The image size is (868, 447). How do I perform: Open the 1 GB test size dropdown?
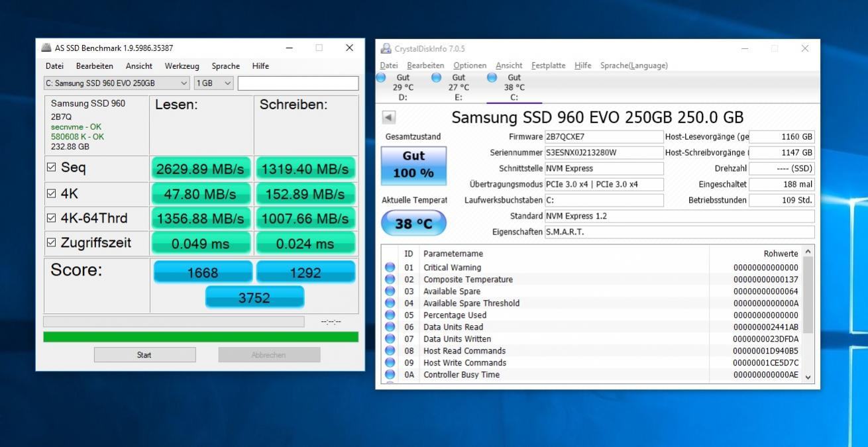click(x=213, y=83)
